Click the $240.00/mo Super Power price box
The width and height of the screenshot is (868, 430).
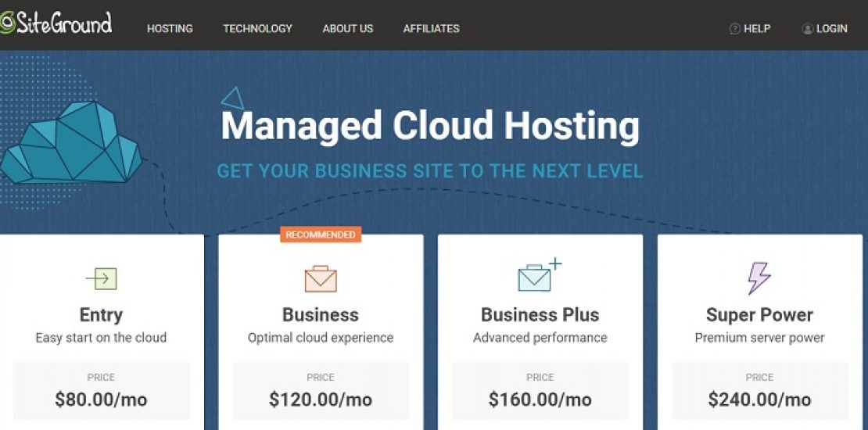pyautogui.click(x=759, y=391)
